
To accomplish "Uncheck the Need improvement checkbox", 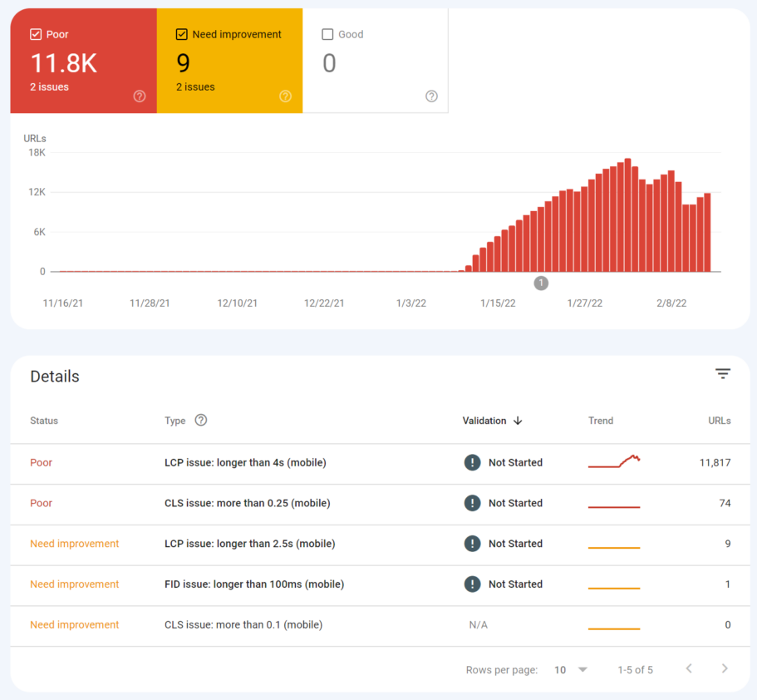I will pyautogui.click(x=181, y=34).
